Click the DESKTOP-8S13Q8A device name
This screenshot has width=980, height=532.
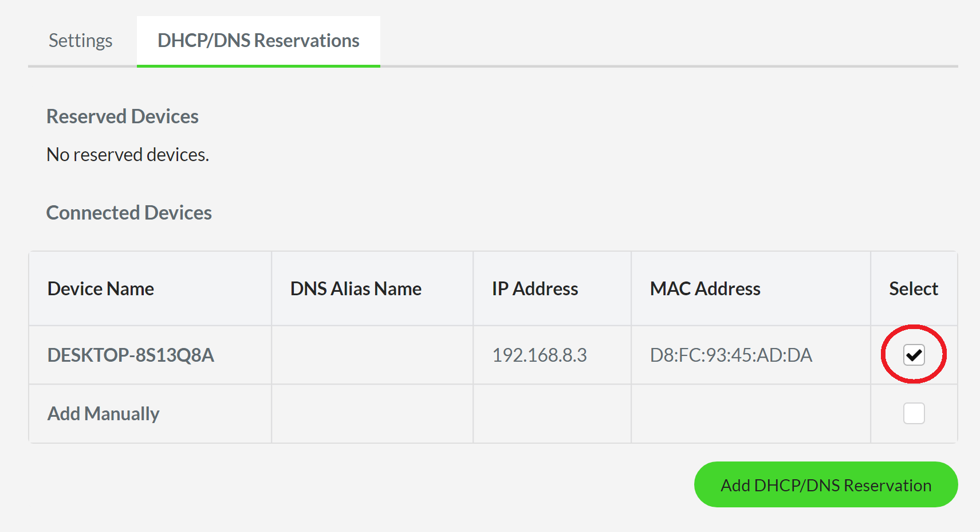tap(130, 355)
